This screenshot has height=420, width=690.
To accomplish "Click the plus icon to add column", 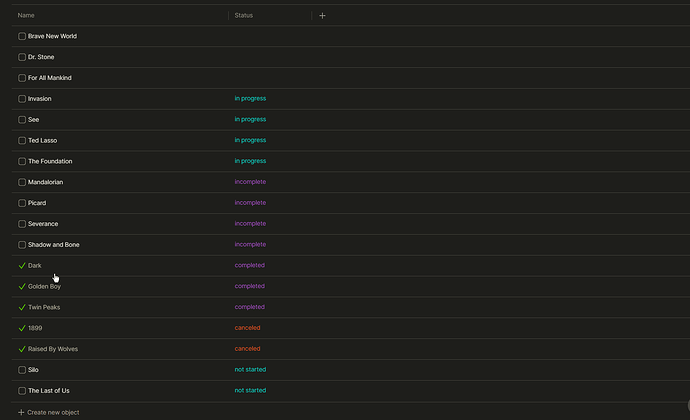I will [322, 15].
